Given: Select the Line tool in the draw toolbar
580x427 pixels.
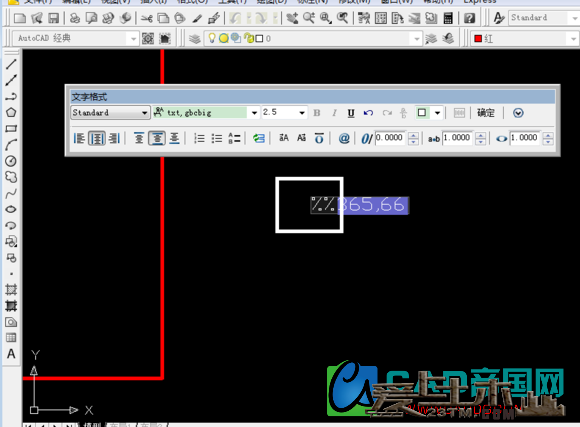Looking at the screenshot, I should (11, 64).
